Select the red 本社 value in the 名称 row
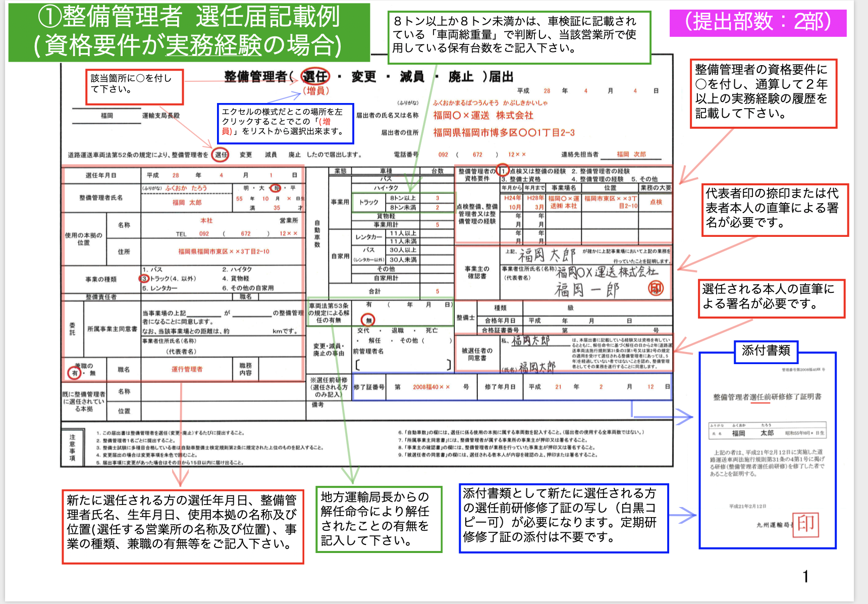868x604 pixels. (x=206, y=221)
